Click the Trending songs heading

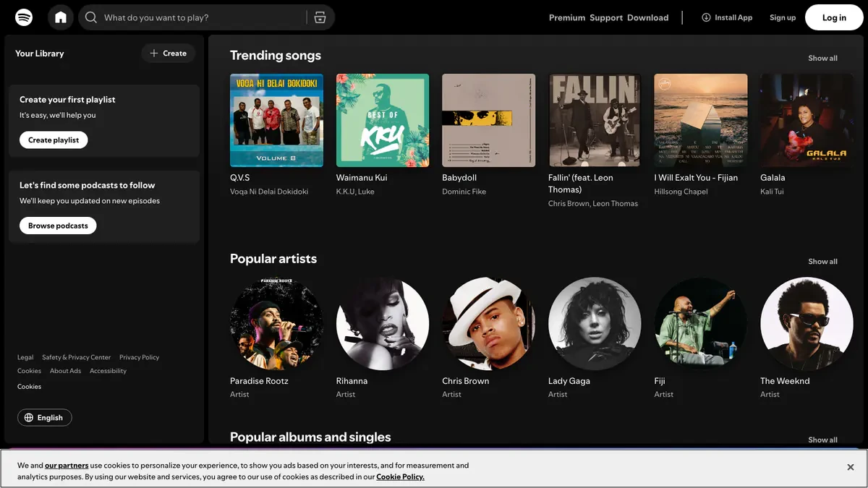pos(276,55)
